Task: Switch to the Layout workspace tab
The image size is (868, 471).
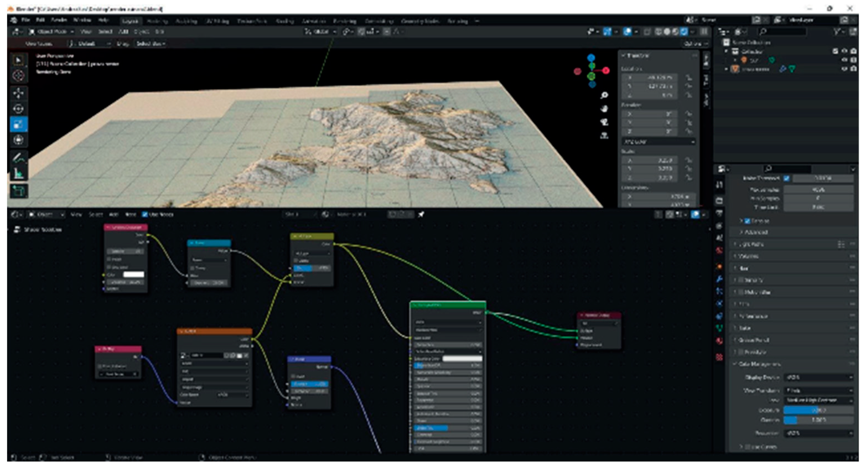Action: 130,21
